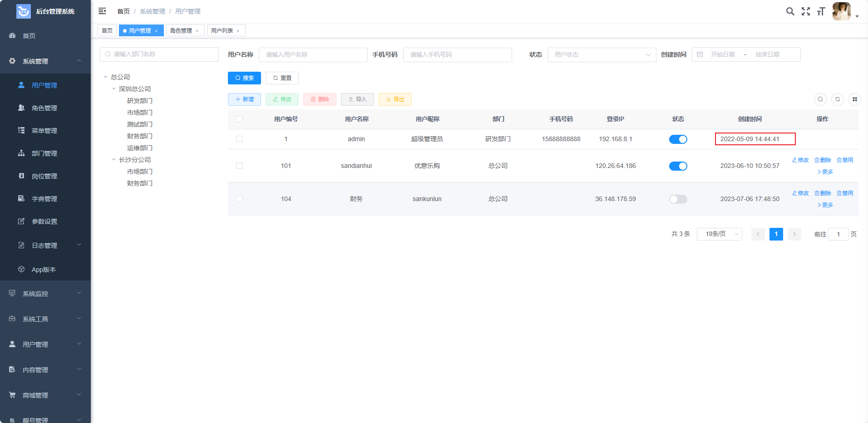
Task: Collapse the 深圳总公司 tree node
Action: (114, 89)
